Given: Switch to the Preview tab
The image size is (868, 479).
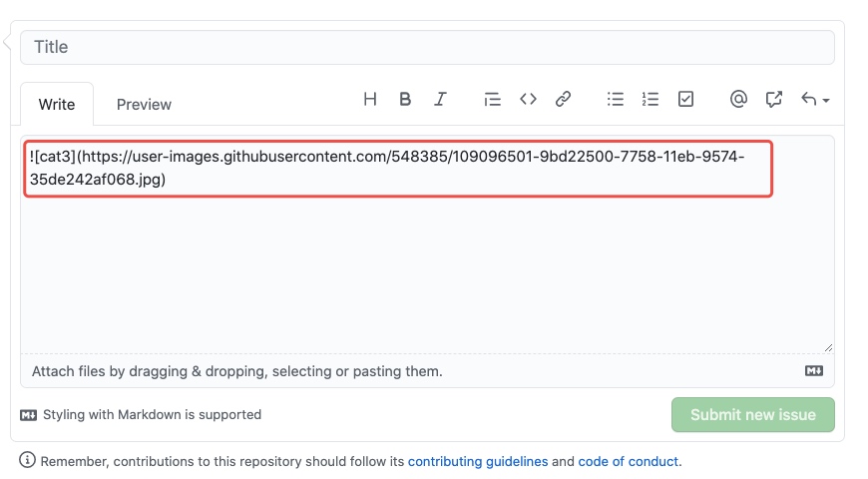Looking at the screenshot, I should 144,104.
